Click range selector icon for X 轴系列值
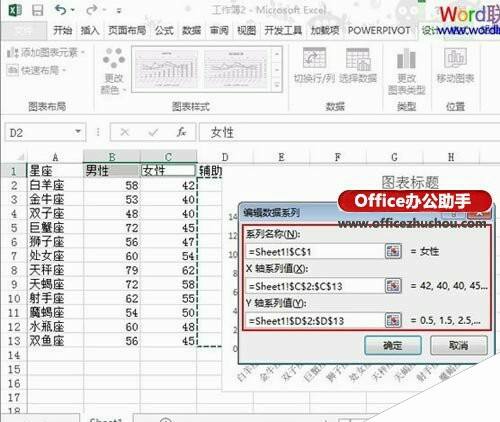The height and width of the screenshot is (422, 500). coord(393,286)
